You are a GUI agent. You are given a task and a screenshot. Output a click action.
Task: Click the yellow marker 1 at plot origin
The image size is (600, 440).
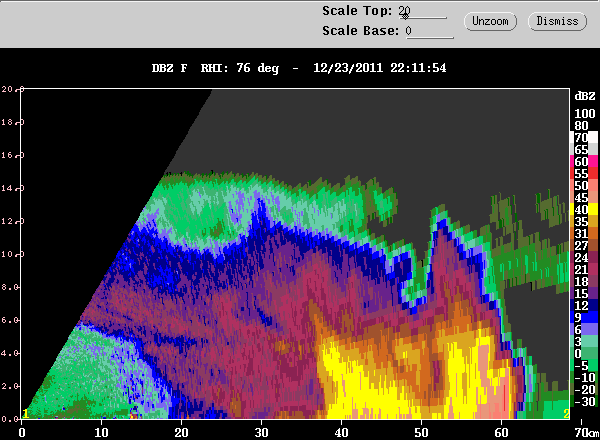(x=25, y=414)
